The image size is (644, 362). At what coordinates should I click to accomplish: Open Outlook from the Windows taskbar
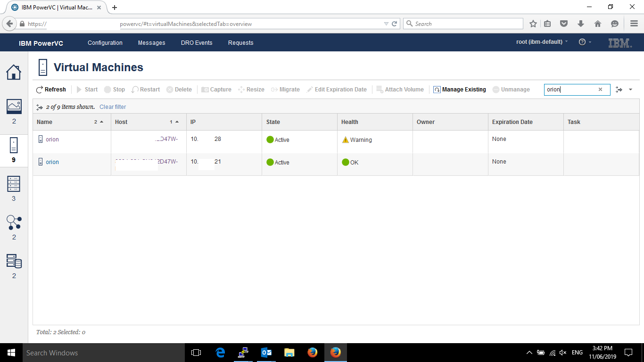coord(266,353)
